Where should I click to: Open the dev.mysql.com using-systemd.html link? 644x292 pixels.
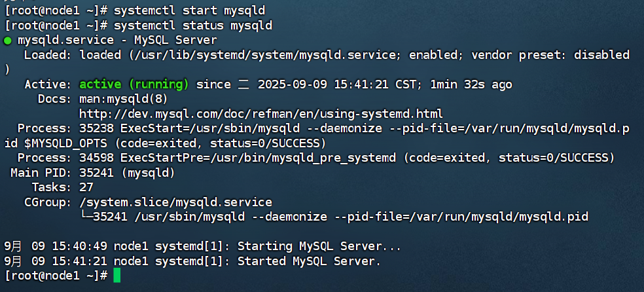[260, 114]
